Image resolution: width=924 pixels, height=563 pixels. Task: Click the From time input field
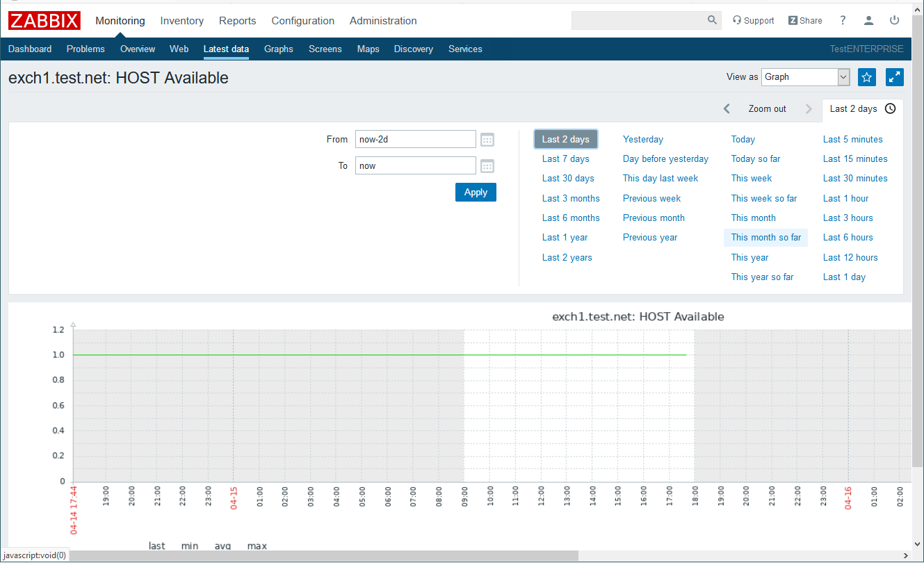(415, 140)
